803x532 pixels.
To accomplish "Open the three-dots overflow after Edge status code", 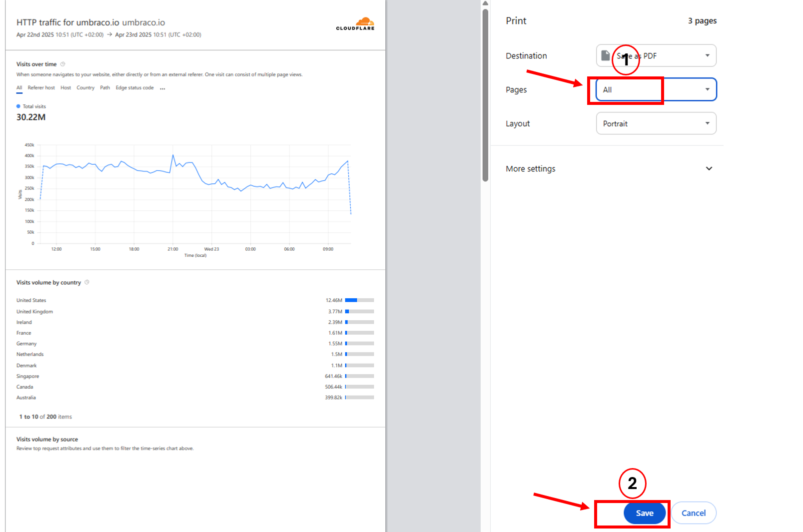I will (x=162, y=88).
